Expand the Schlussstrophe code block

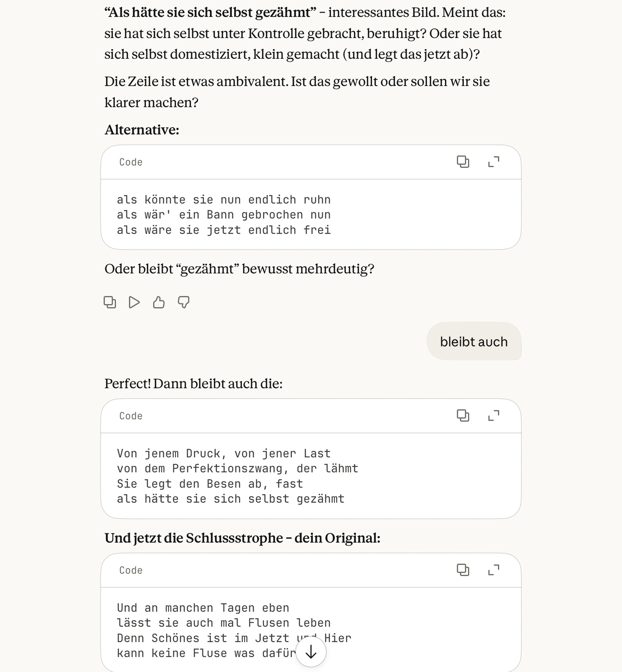[x=493, y=570]
